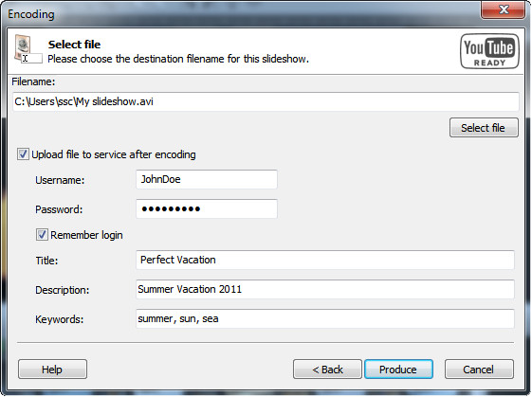Toggle the Remember login checkbox
The image size is (532, 397).
pos(42,235)
